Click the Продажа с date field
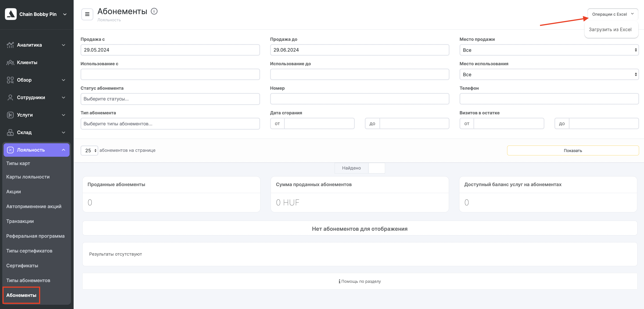The image size is (644, 309). tap(170, 50)
